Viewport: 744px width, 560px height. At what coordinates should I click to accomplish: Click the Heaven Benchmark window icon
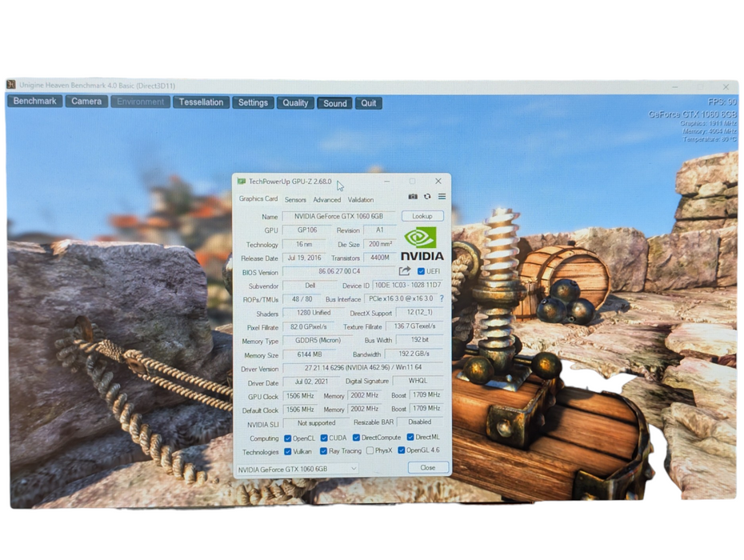tap(11, 85)
